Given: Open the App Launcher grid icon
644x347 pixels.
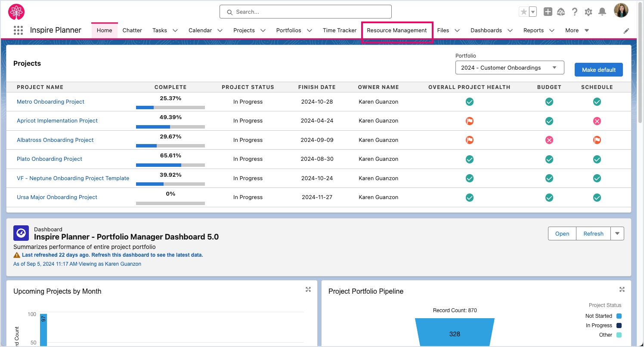Looking at the screenshot, I should [x=18, y=30].
